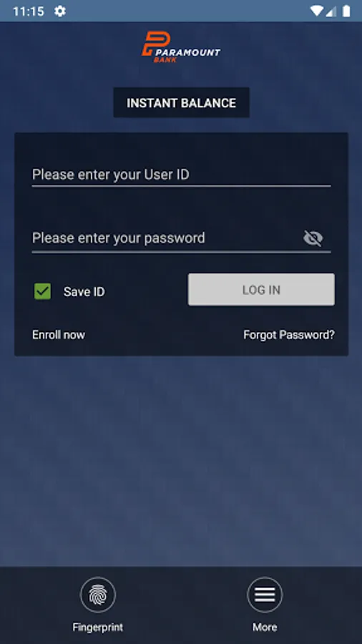
Task: Uncheck the Save ID checkbox
Action: click(x=43, y=291)
